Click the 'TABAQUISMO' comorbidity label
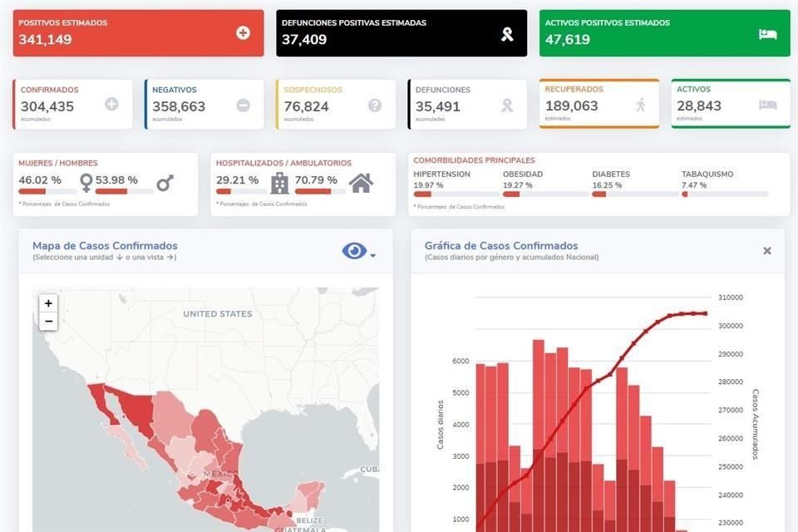The height and width of the screenshot is (532, 798). (x=707, y=174)
